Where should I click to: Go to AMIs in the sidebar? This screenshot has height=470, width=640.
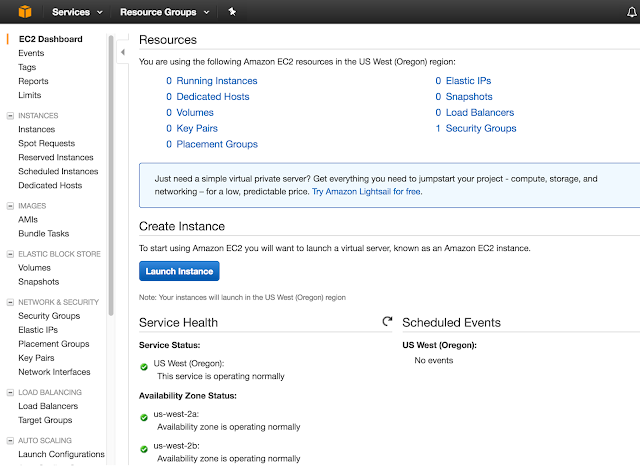point(29,219)
